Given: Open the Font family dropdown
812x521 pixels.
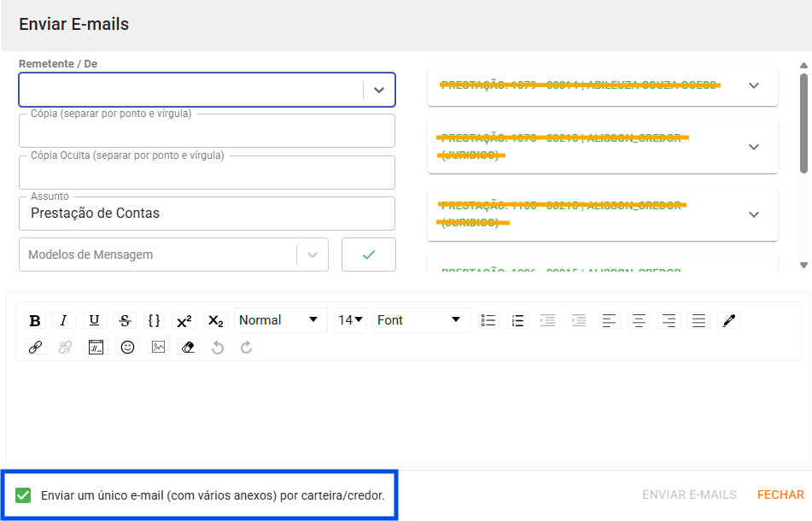Looking at the screenshot, I should (x=421, y=320).
